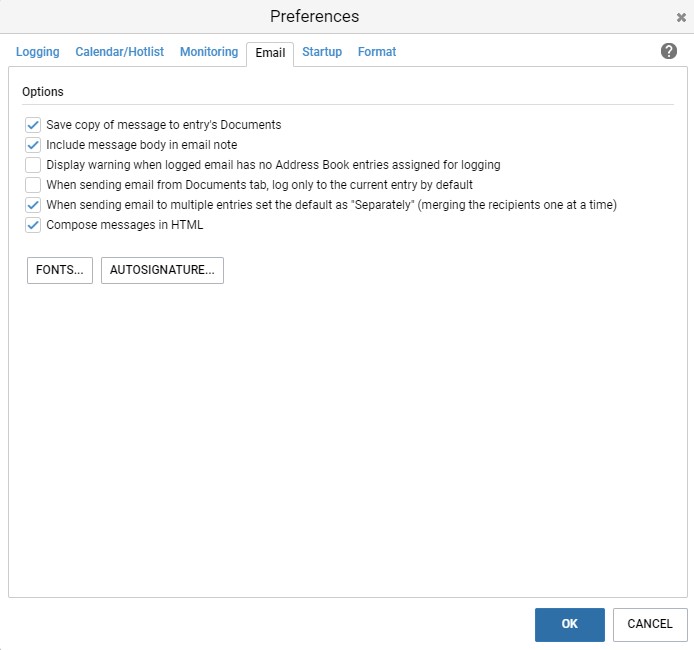Go to the Monitoring tab

[x=209, y=52]
